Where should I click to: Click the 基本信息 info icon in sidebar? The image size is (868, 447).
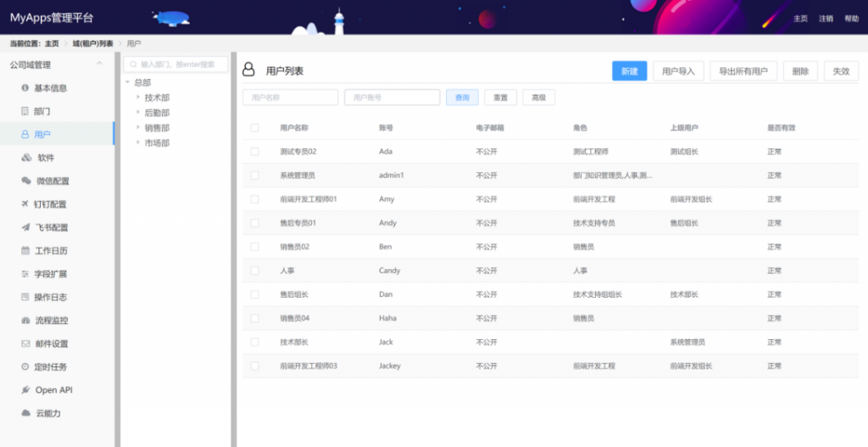25,88
